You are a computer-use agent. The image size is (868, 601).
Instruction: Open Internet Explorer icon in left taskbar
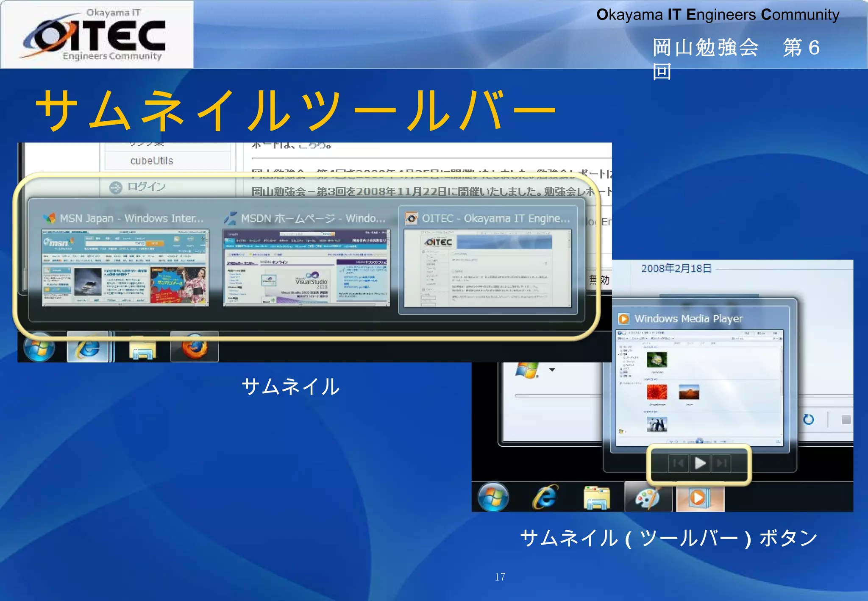[88, 347]
